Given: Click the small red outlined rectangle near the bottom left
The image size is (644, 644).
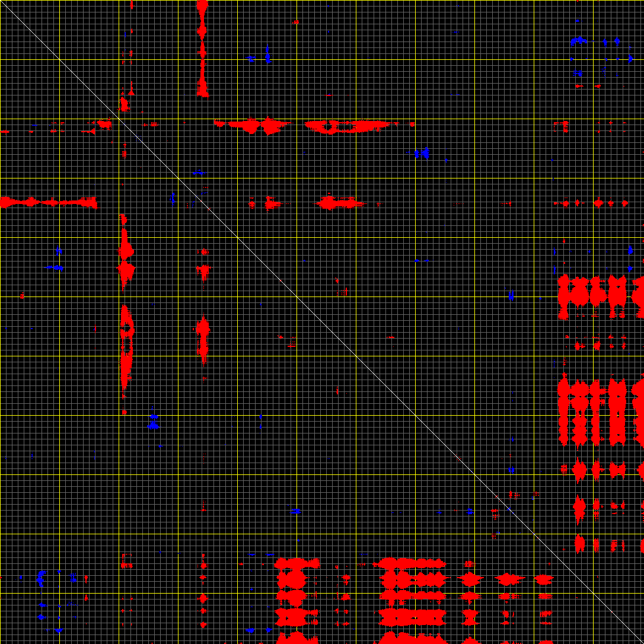Looking at the screenshot, I should (x=126, y=560).
